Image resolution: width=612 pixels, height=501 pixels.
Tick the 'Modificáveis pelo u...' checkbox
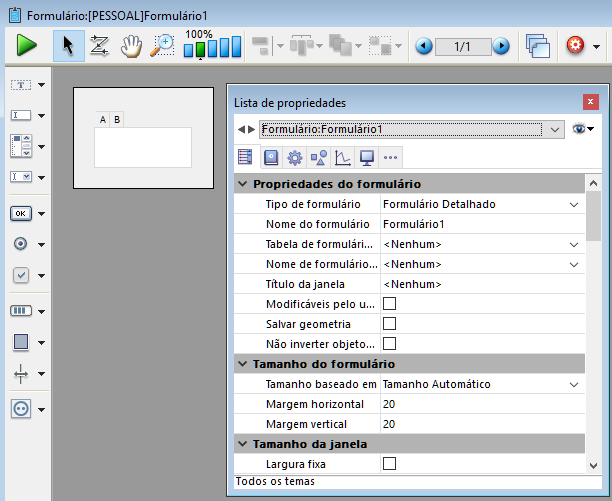(x=390, y=304)
